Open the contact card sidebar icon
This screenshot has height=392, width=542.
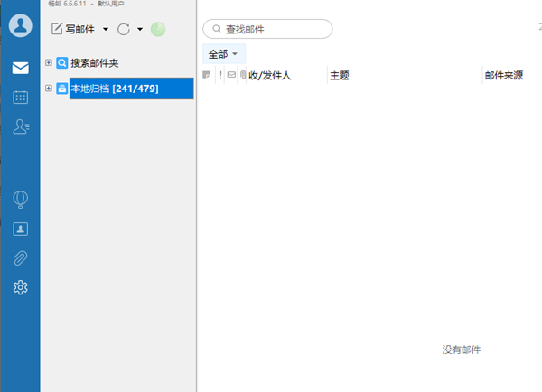[21, 229]
